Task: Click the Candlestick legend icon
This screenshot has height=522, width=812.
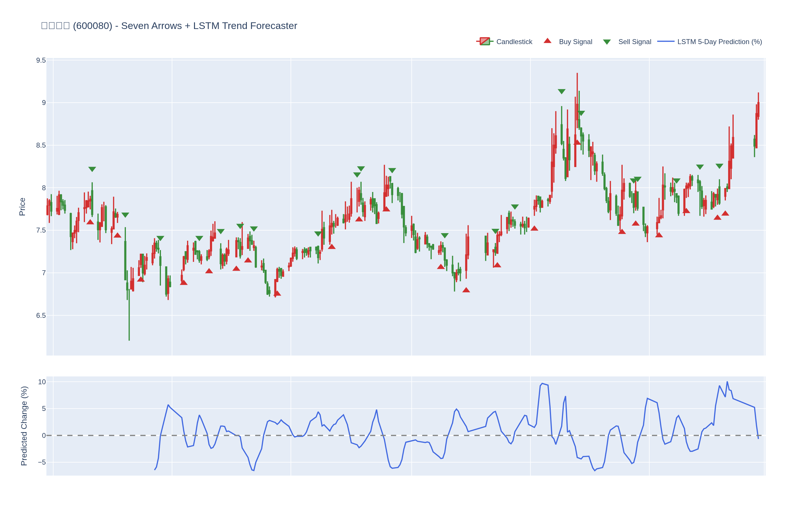Action: [x=485, y=41]
